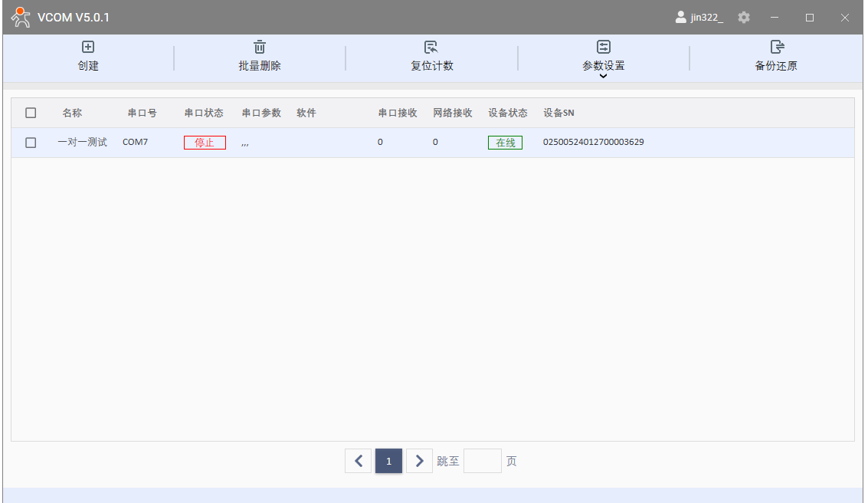Click the VCOM application logo
The height and width of the screenshot is (503, 868).
click(x=21, y=17)
